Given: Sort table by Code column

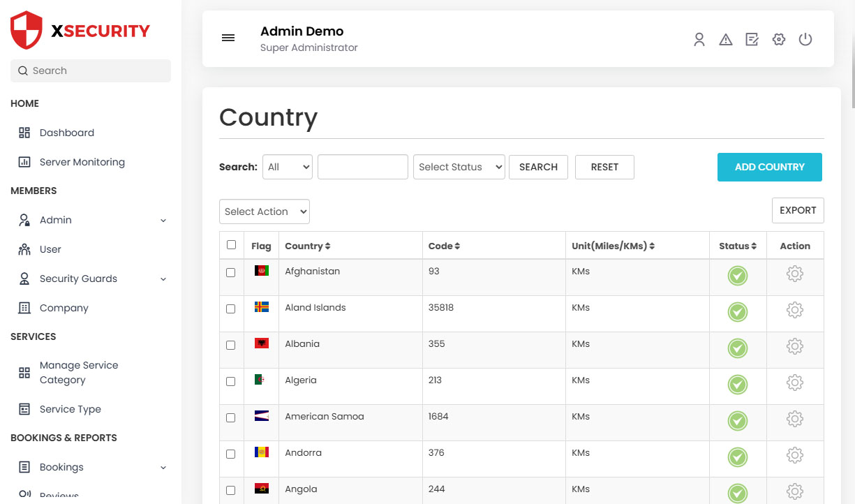Looking at the screenshot, I should 444,246.
